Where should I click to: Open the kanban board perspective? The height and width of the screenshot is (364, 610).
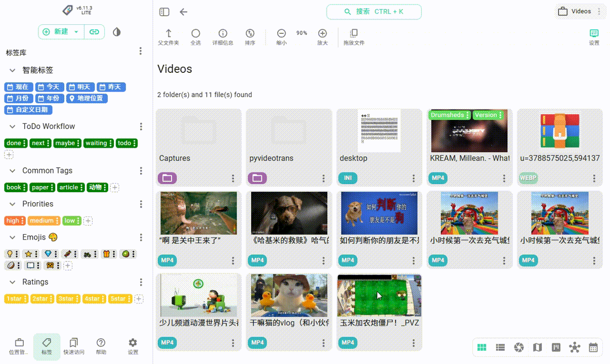pos(556,347)
